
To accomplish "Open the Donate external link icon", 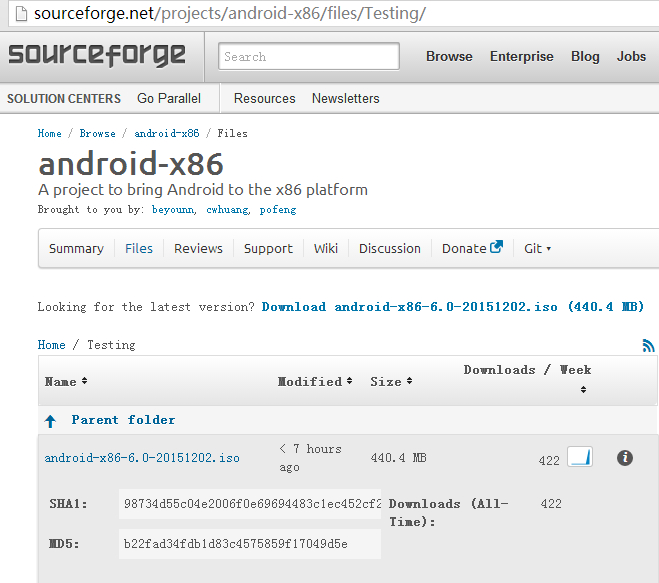I will click(x=496, y=247).
